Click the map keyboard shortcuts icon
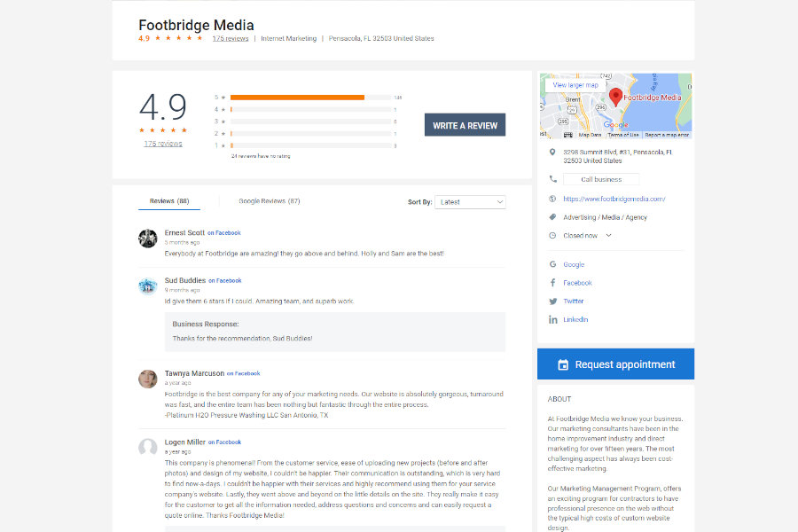The image size is (798, 532). pos(568,135)
